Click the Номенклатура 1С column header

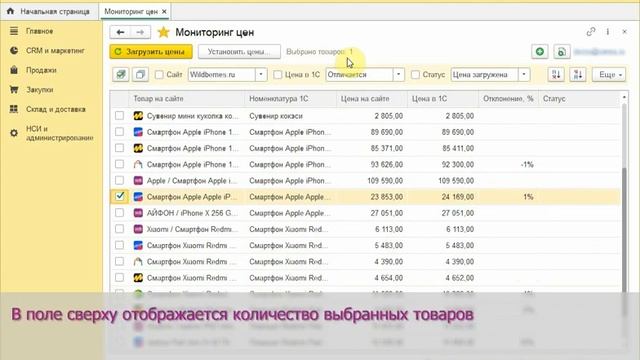pos(290,99)
